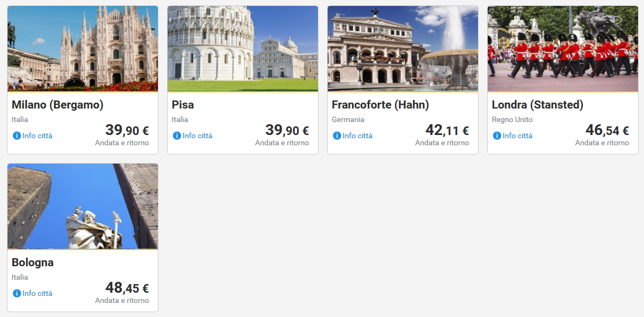Open Info città link for Milano (Bergamo)
The width and height of the screenshot is (644, 317).
[x=37, y=136]
